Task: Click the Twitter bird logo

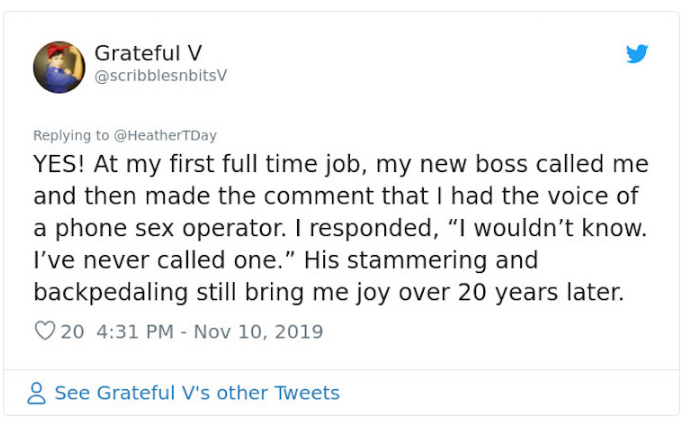Action: click(x=637, y=54)
